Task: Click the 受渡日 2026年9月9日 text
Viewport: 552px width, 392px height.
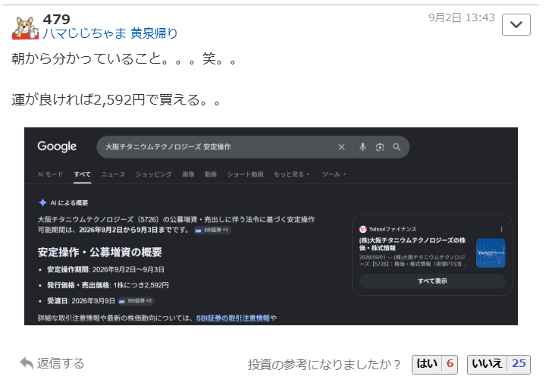Action: tap(81, 301)
